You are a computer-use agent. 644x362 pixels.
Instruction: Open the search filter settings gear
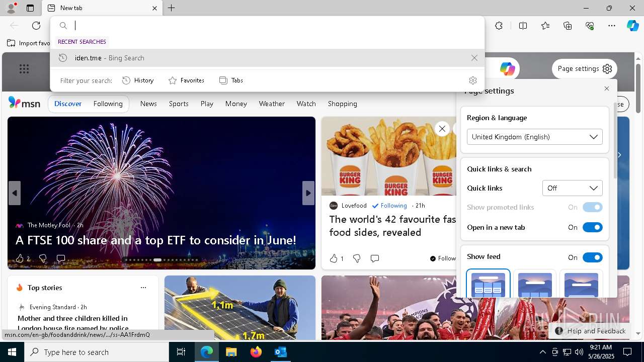pos(472,80)
